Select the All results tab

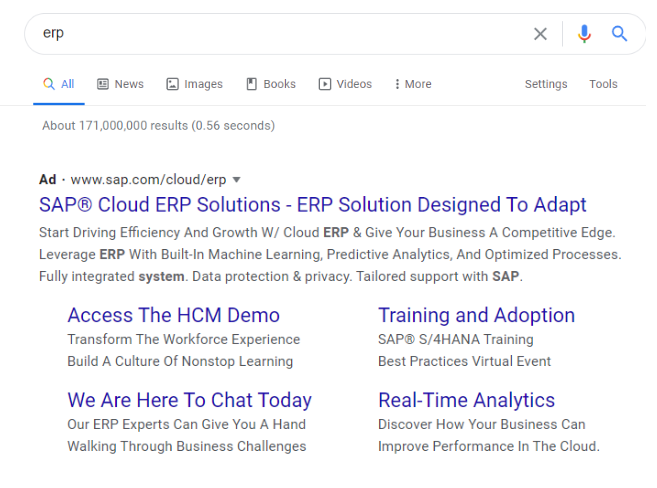[59, 84]
